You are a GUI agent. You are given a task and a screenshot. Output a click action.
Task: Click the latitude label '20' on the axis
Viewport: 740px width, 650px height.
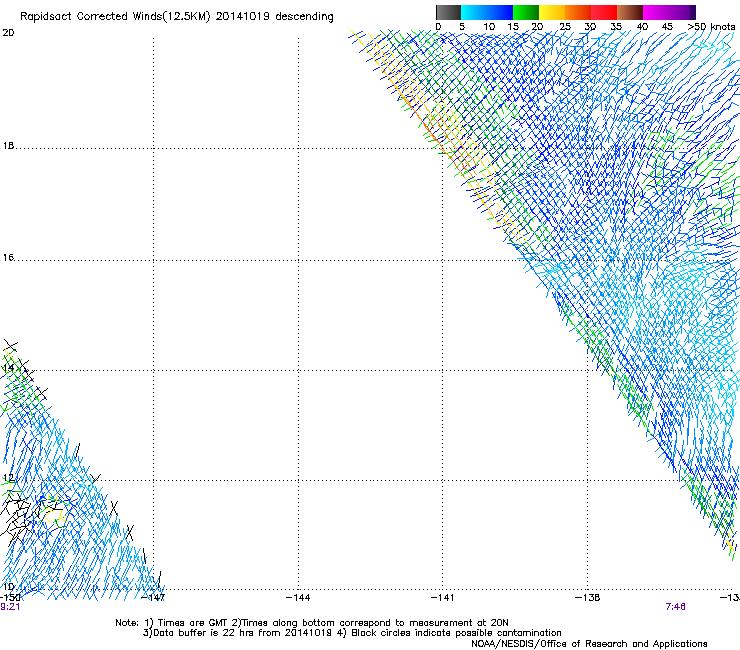tap(8, 33)
